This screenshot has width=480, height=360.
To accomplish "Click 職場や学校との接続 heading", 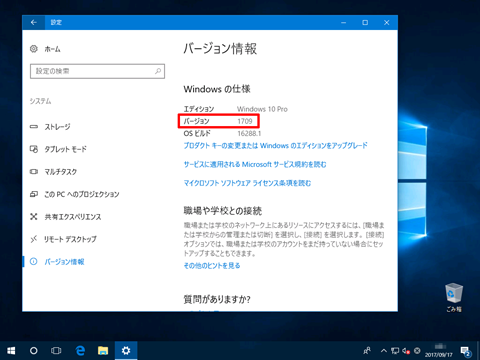I will point(223,211).
